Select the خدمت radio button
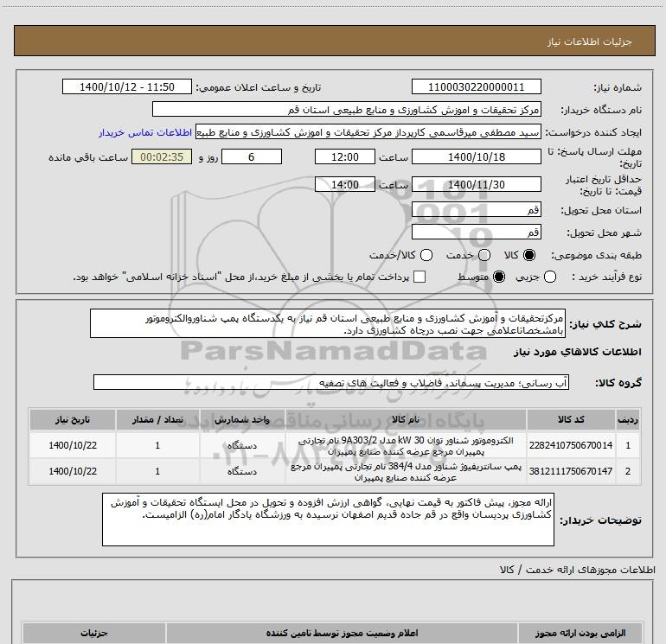 [484, 255]
